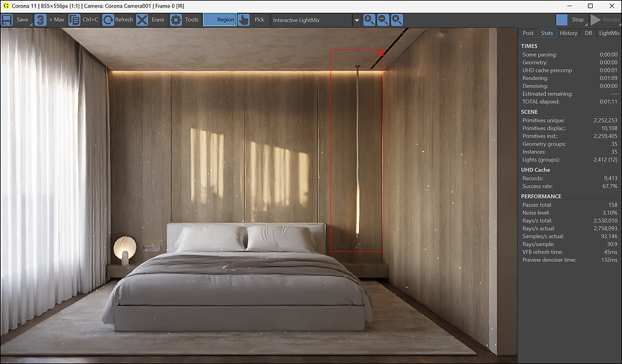Screen dimensions: 622x364
Task: Select the UHD Cache section header
Action: coord(536,170)
